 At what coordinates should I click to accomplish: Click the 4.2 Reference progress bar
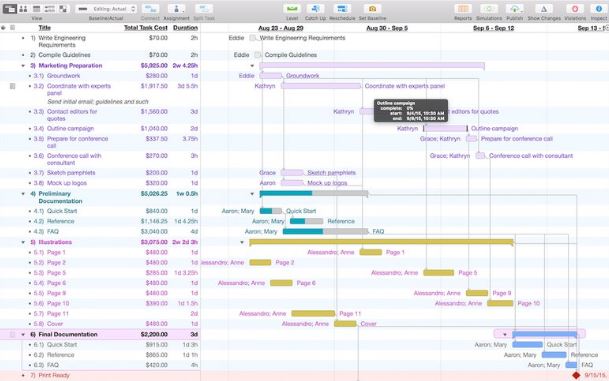[x=306, y=221]
